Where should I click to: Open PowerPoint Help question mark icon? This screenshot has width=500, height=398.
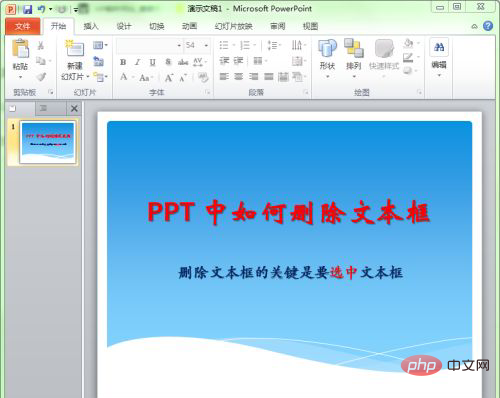point(488,26)
